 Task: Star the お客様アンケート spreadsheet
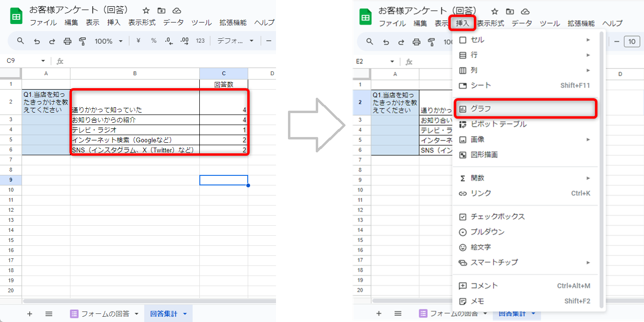point(146,10)
